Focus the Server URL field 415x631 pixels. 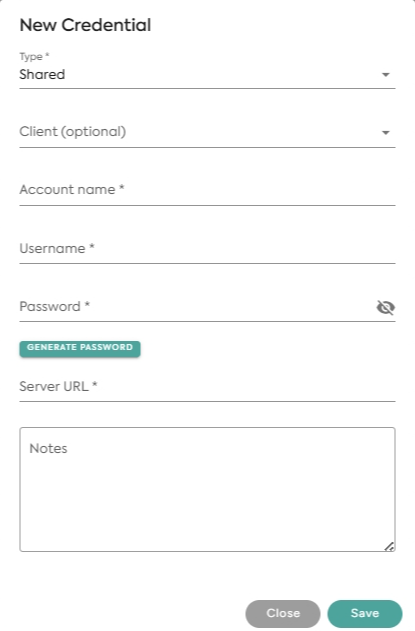pyautogui.click(x=207, y=387)
